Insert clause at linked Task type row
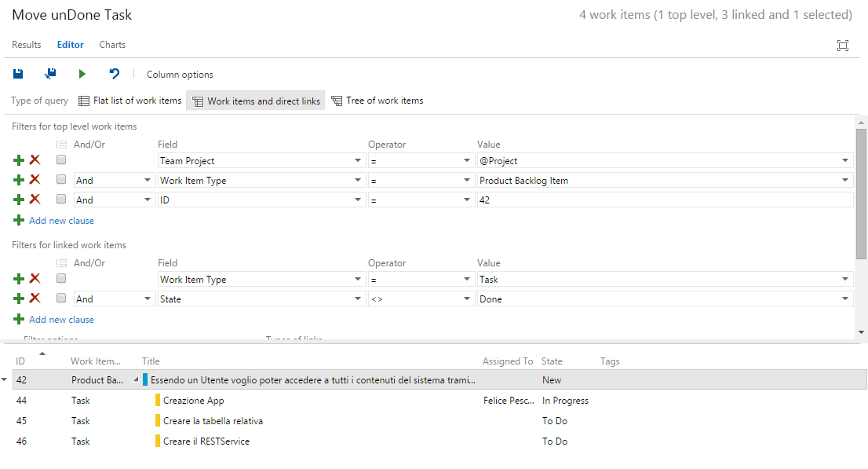 [19, 279]
